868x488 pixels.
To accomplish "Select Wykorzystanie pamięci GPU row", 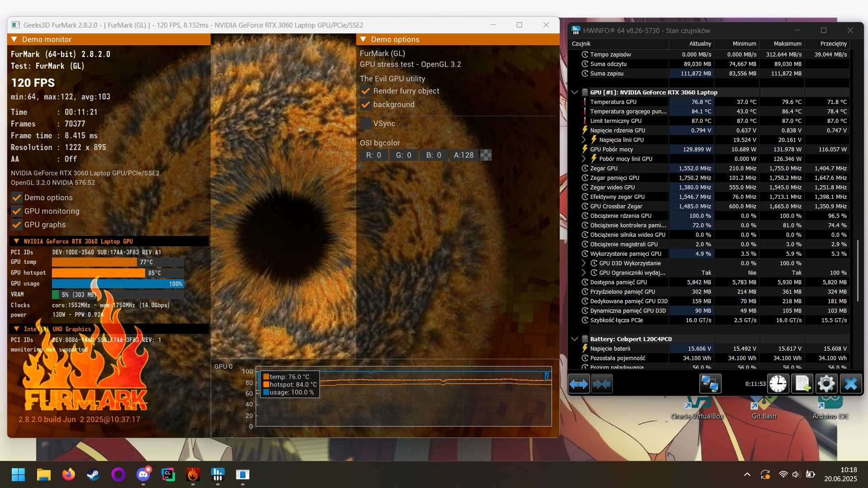I will pos(709,253).
